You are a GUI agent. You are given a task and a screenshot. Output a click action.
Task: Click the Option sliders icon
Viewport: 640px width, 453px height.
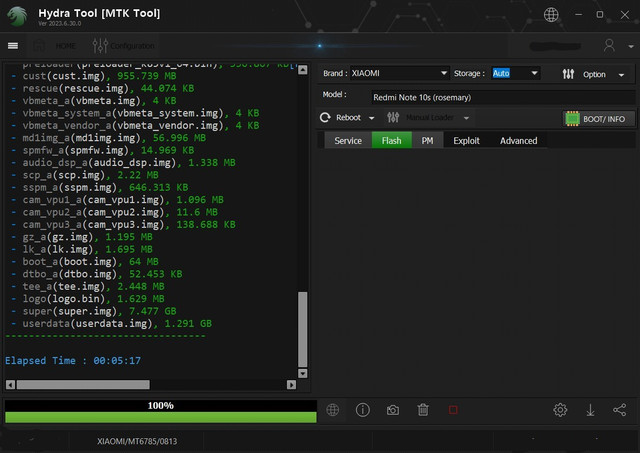tap(568, 74)
